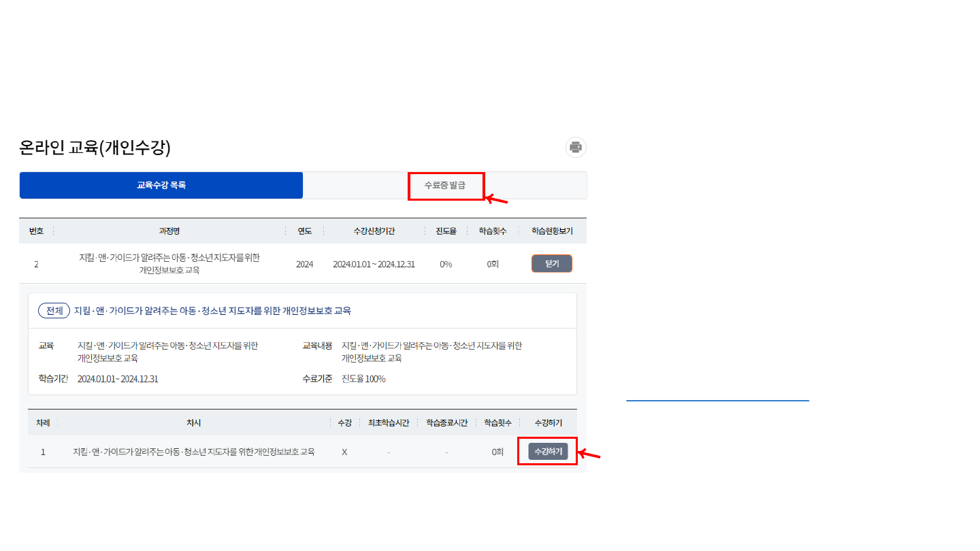
Task: Open the 수료증 발급 tab
Action: click(446, 185)
